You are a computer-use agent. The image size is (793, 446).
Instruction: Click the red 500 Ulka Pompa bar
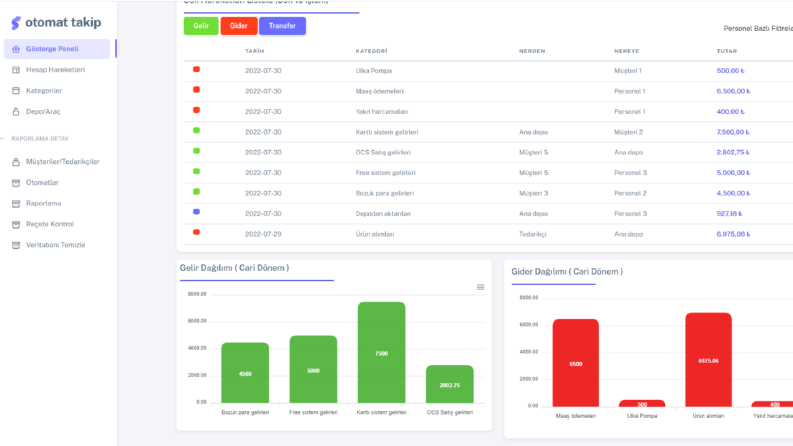[x=642, y=404]
